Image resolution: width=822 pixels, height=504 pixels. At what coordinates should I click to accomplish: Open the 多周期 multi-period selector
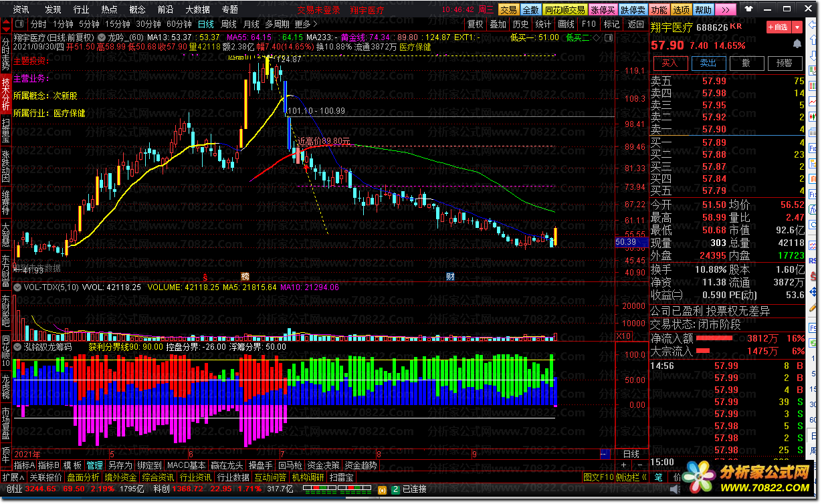pos(277,24)
